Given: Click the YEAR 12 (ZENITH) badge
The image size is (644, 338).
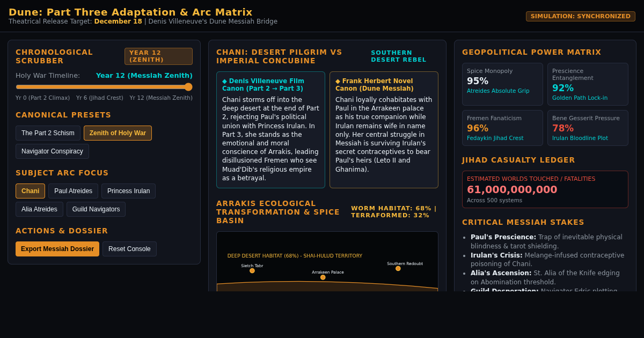Looking at the screenshot, I should (158, 56).
